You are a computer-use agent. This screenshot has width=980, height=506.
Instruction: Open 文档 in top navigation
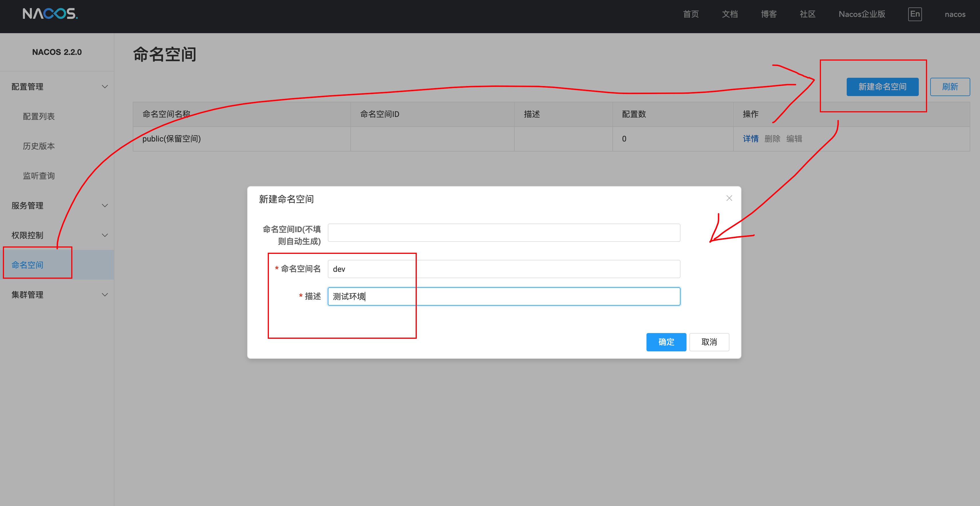729,14
